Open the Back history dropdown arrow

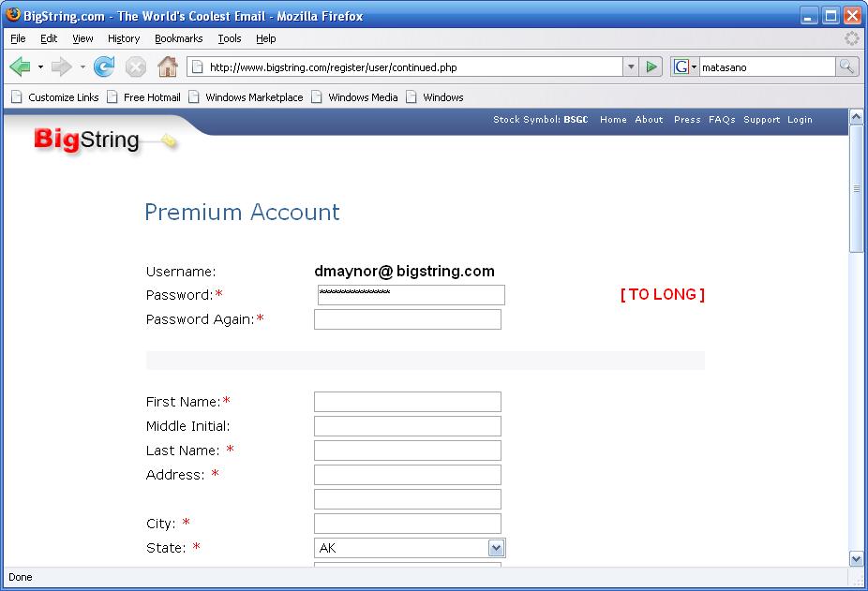(x=40, y=66)
